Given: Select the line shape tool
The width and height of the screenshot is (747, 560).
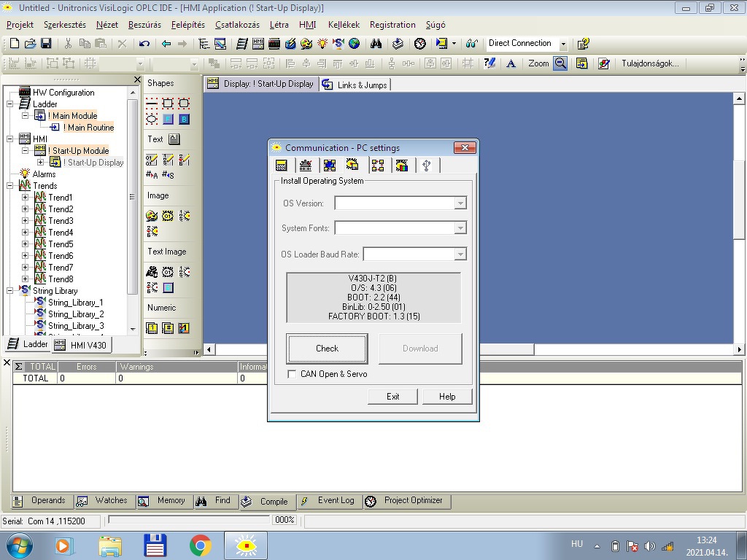Looking at the screenshot, I should click(152, 103).
